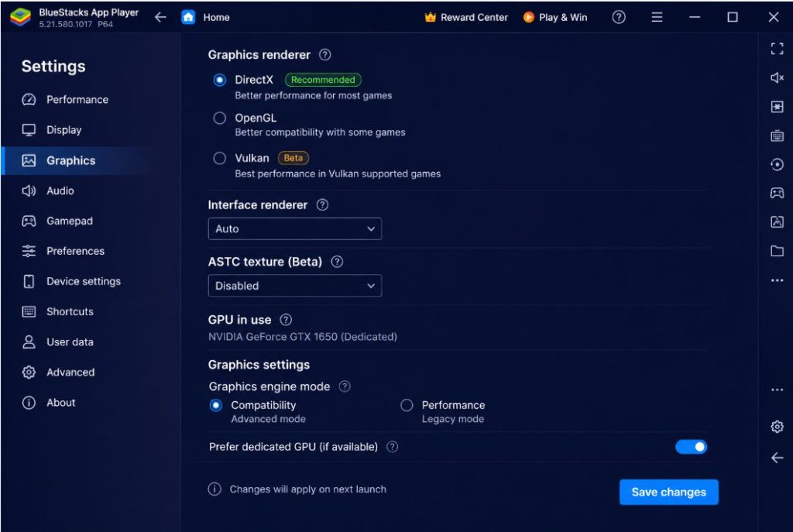Show Prefer dedicated GPU help tooltip
Screen dimensions: 793x532
[x=392, y=447]
